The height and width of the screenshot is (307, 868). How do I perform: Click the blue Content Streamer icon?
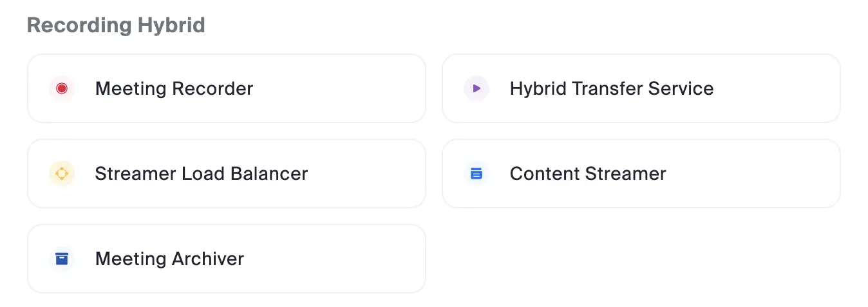[x=476, y=173]
